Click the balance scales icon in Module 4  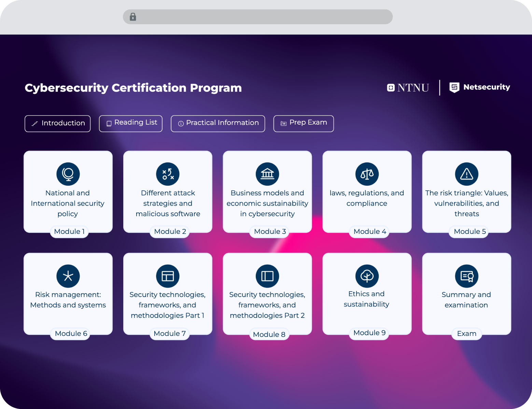(367, 174)
